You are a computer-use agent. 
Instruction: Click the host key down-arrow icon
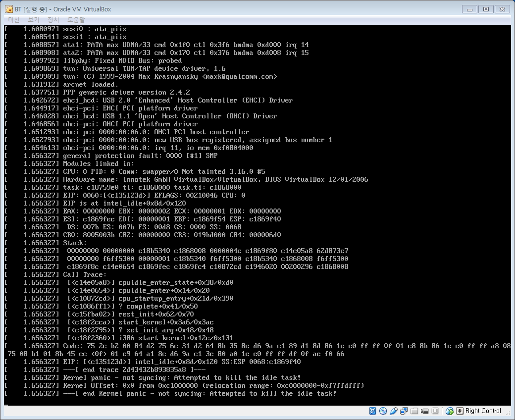460,411
